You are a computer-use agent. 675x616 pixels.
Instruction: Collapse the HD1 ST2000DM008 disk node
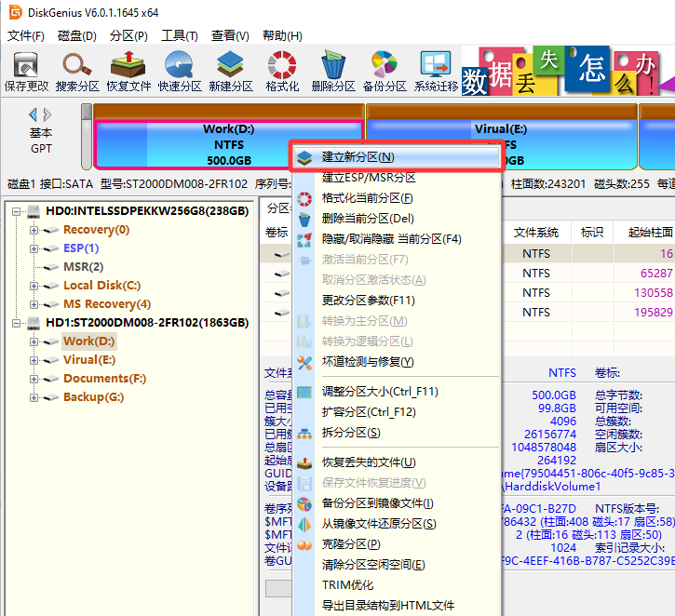point(16,323)
